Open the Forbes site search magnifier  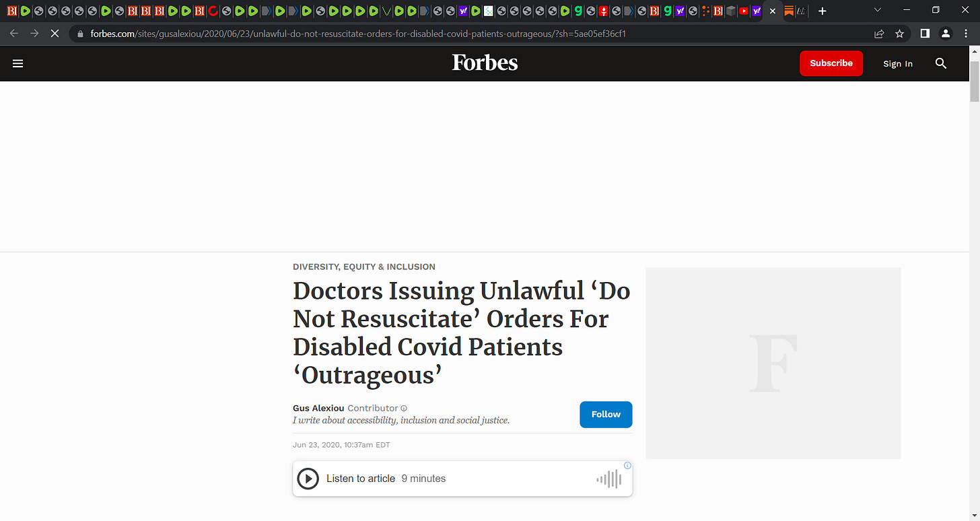(x=941, y=63)
